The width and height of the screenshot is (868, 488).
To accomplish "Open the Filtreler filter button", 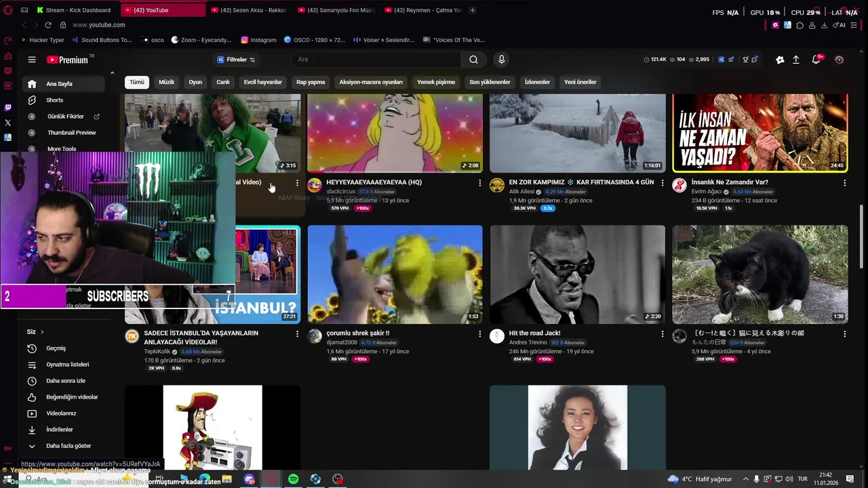I will coord(236,60).
